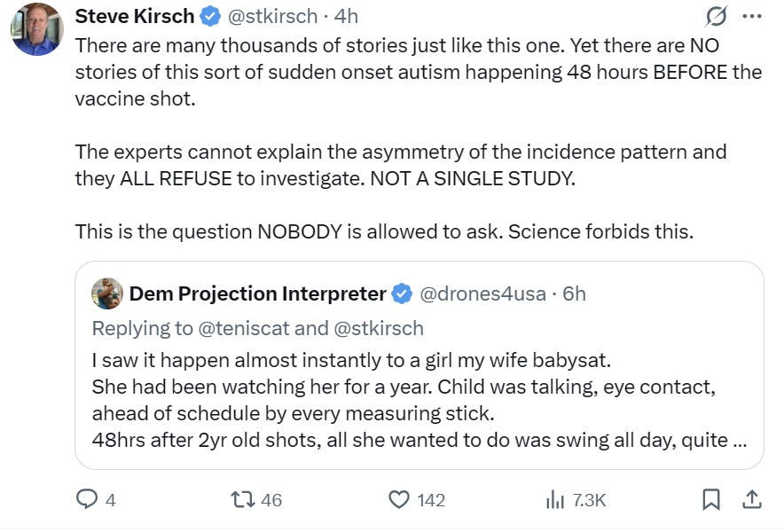Click Steve Kirsch's blue verified badge
The image size is (784, 532).
[x=210, y=17]
